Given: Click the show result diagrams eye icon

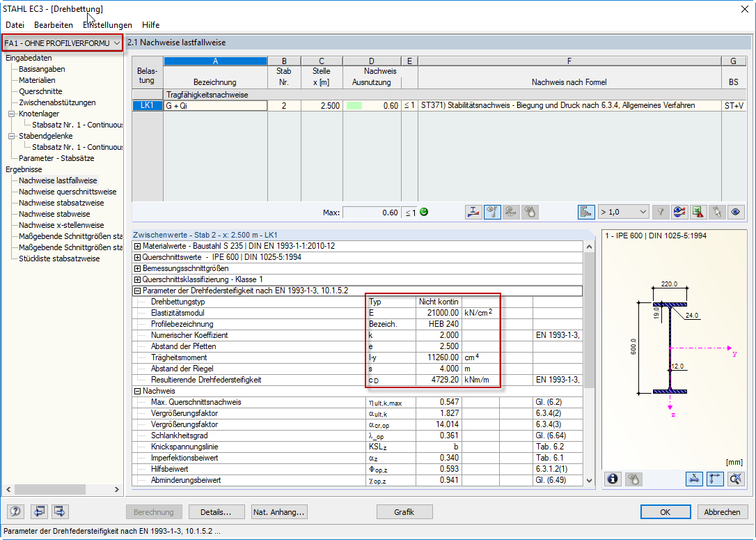Looking at the screenshot, I should point(679,213).
